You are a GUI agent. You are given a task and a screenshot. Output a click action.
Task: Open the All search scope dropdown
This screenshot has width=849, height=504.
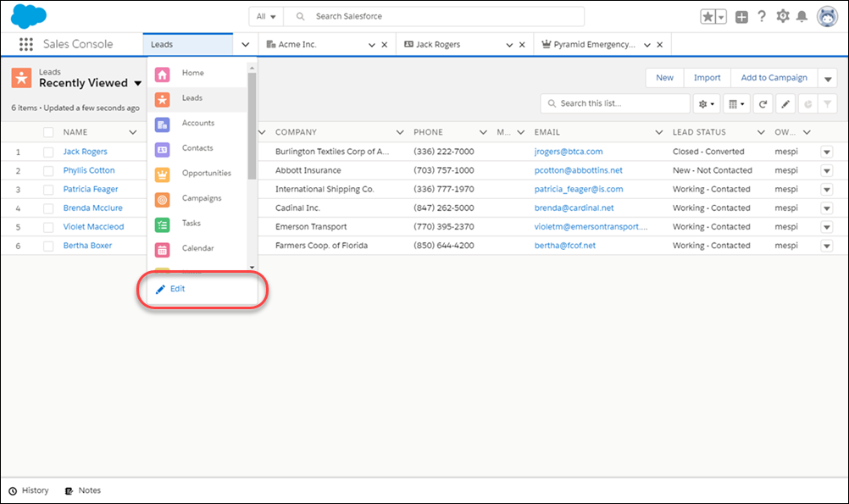point(266,16)
